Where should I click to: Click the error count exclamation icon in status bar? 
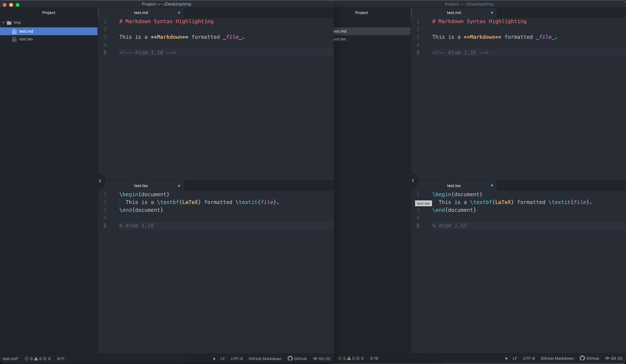point(27,358)
